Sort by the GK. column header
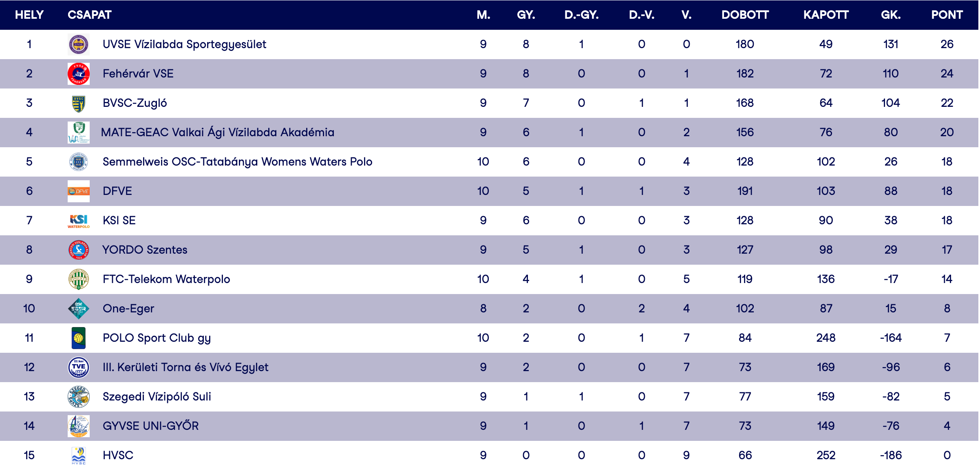The width and height of the screenshot is (980, 469). point(891,15)
